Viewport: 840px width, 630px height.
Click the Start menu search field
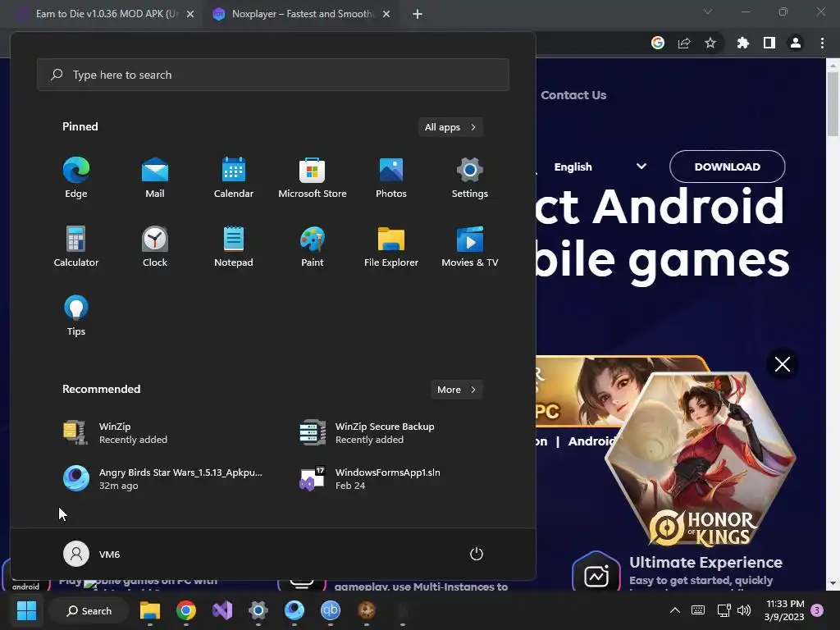pos(272,75)
